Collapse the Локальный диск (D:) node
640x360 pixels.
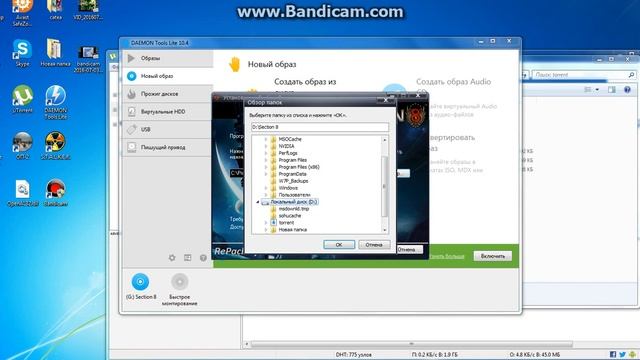coord(258,202)
